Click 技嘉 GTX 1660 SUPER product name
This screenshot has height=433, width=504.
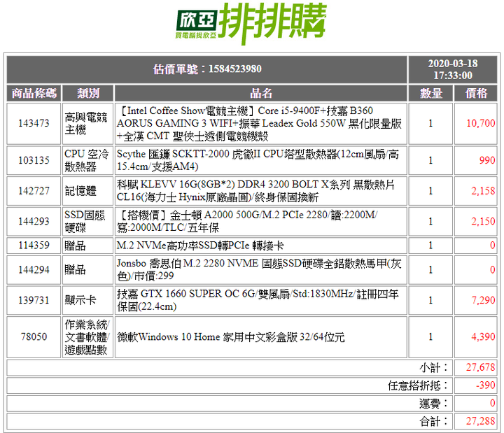258,300
